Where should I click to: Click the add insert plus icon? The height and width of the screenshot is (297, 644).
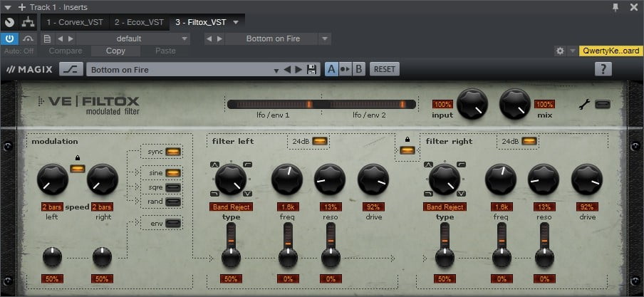tap(22, 7)
